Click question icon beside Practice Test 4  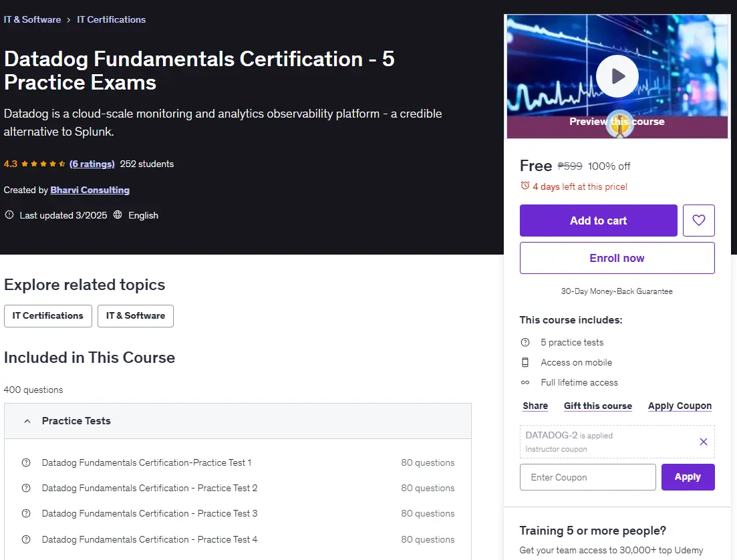click(26, 539)
